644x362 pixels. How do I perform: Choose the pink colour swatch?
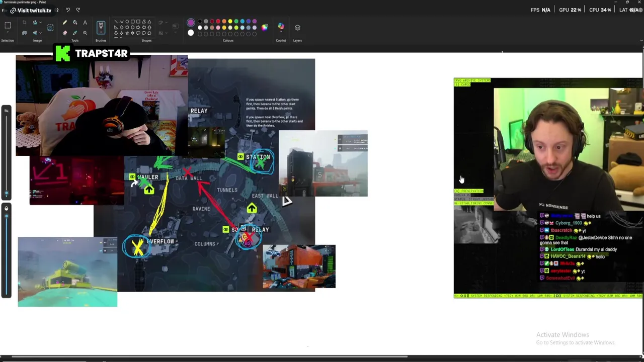[218, 28]
